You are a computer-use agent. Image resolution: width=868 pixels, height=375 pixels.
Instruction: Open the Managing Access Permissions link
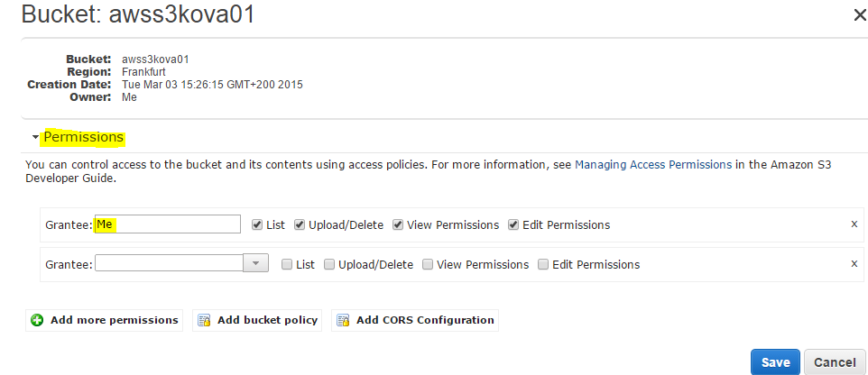652,165
